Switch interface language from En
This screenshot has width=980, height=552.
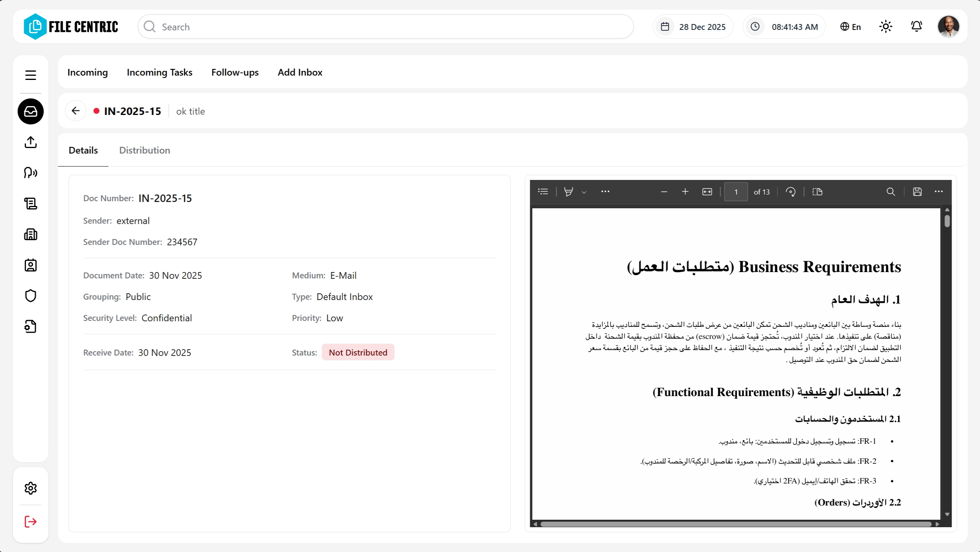[x=850, y=26]
